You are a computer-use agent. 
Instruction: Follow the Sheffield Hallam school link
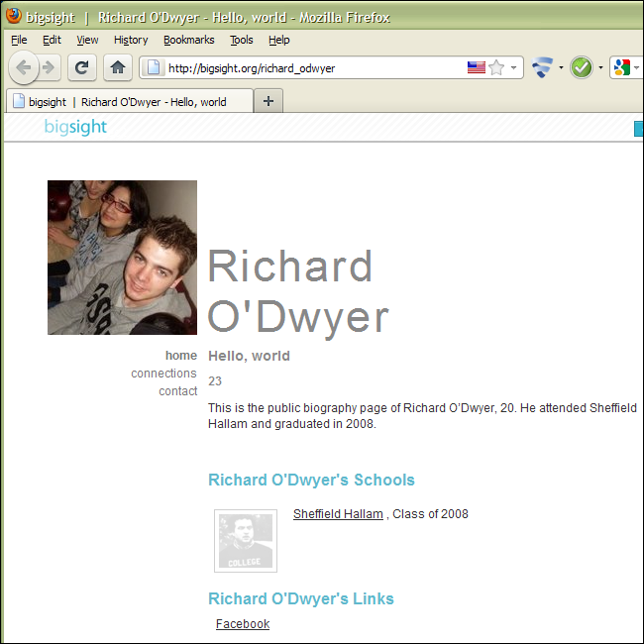[338, 514]
